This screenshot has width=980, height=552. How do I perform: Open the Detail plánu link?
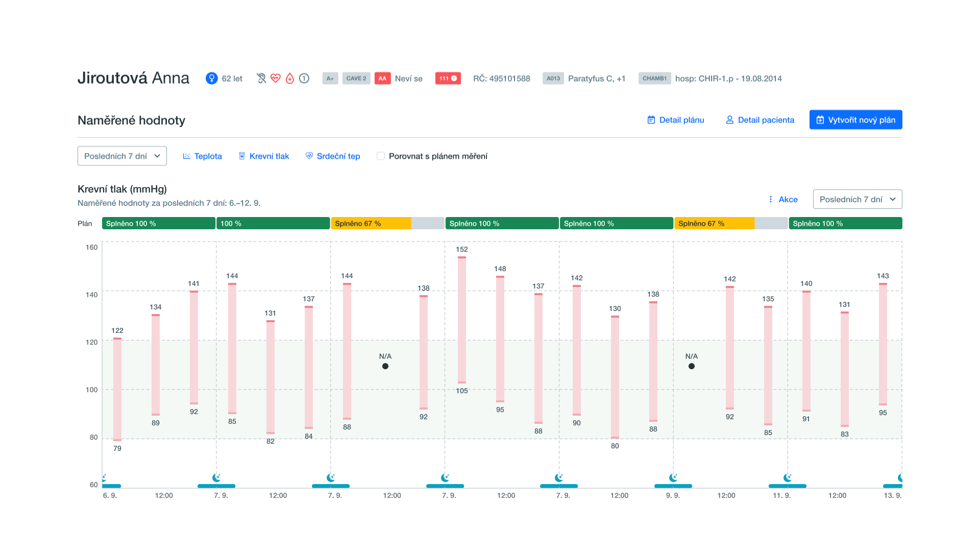(x=675, y=120)
